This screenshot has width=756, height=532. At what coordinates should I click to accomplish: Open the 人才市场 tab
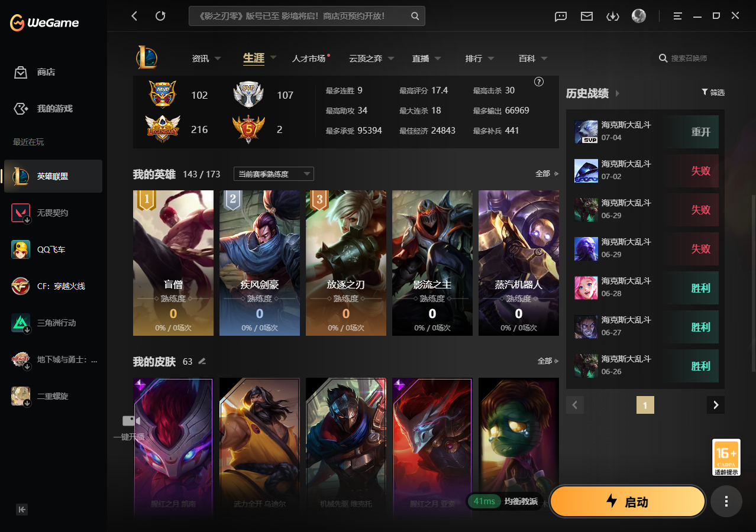(309, 59)
